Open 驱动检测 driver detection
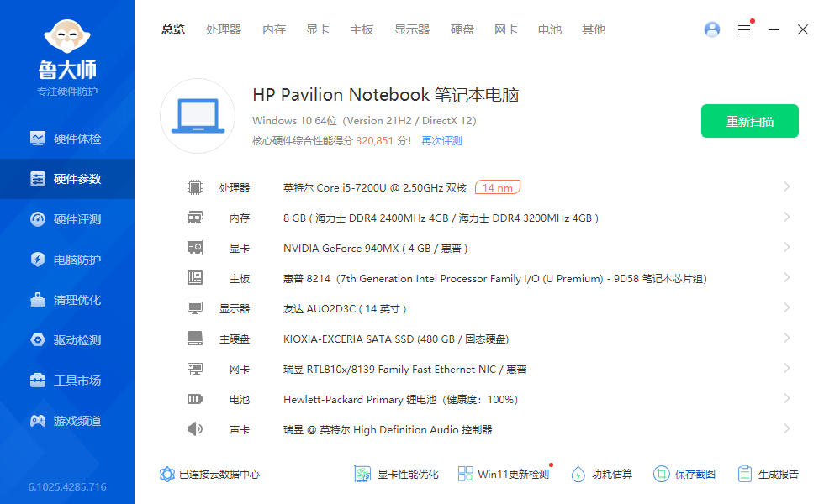Viewport: 824px width, 504px height. [x=67, y=340]
